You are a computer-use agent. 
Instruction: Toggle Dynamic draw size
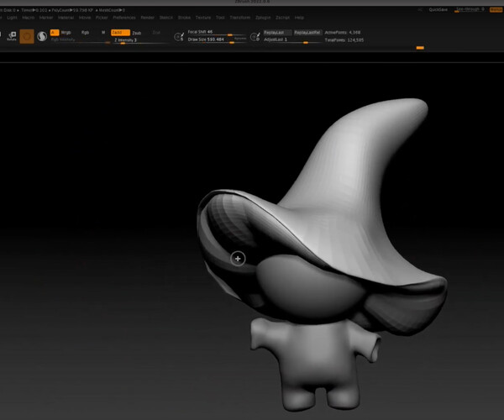240,39
